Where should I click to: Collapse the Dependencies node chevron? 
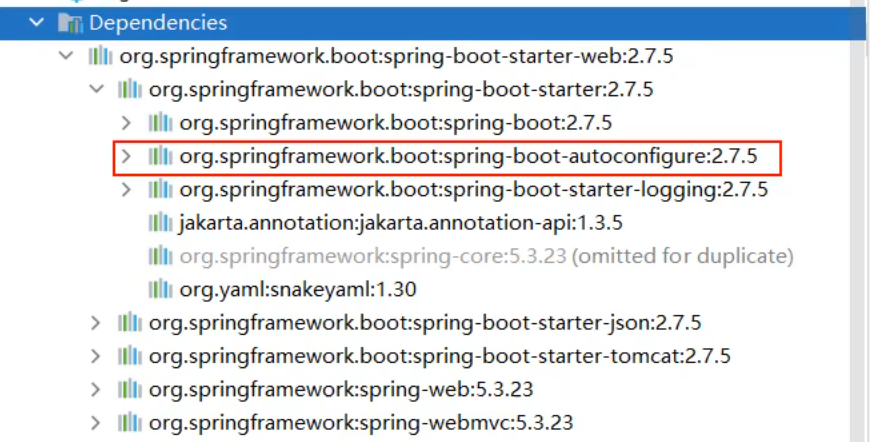[x=37, y=22]
